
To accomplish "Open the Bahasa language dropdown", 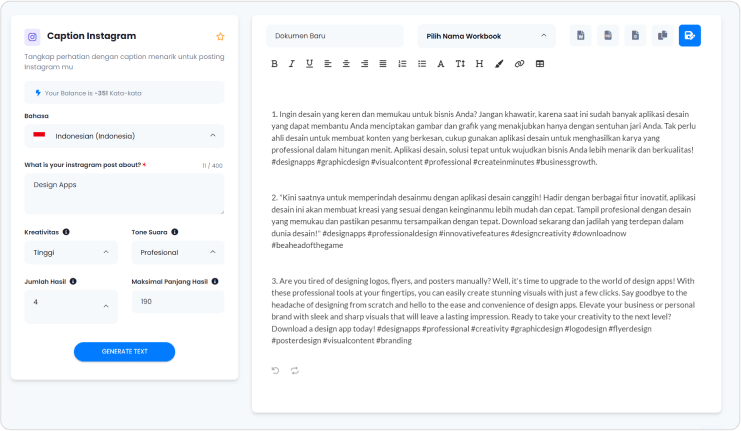I will click(124, 136).
